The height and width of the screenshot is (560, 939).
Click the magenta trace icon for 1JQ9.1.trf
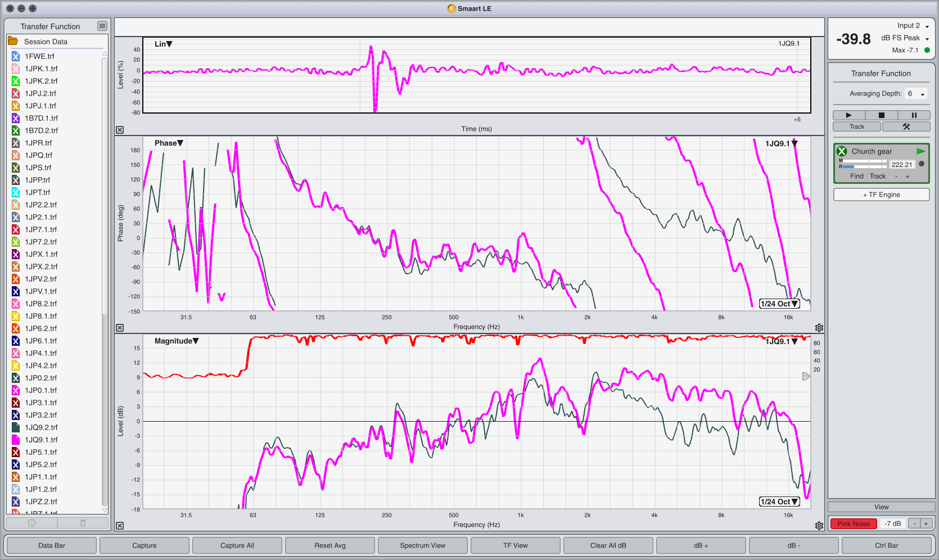(16, 440)
